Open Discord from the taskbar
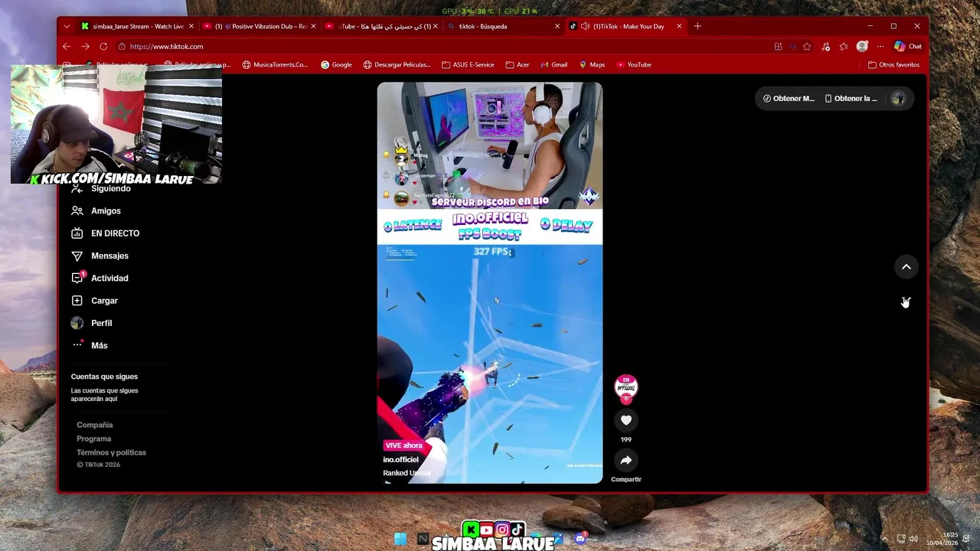Viewport: 980px width, 551px height. click(580, 539)
